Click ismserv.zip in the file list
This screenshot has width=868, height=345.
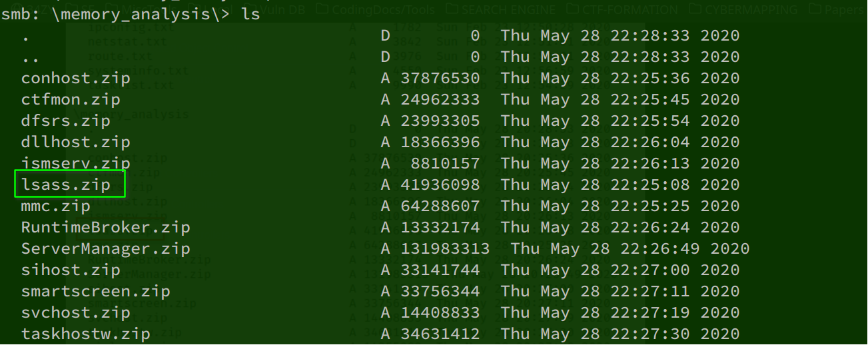76,164
